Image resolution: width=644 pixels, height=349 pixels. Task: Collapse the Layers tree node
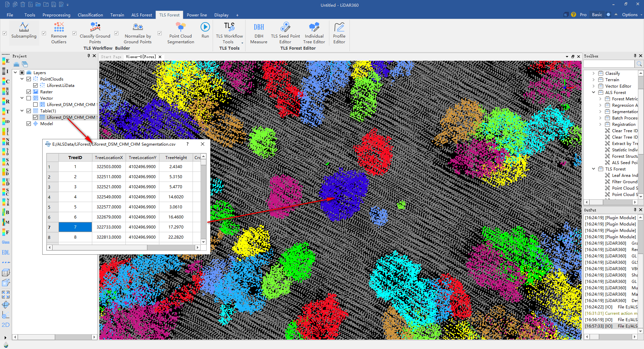pos(15,72)
